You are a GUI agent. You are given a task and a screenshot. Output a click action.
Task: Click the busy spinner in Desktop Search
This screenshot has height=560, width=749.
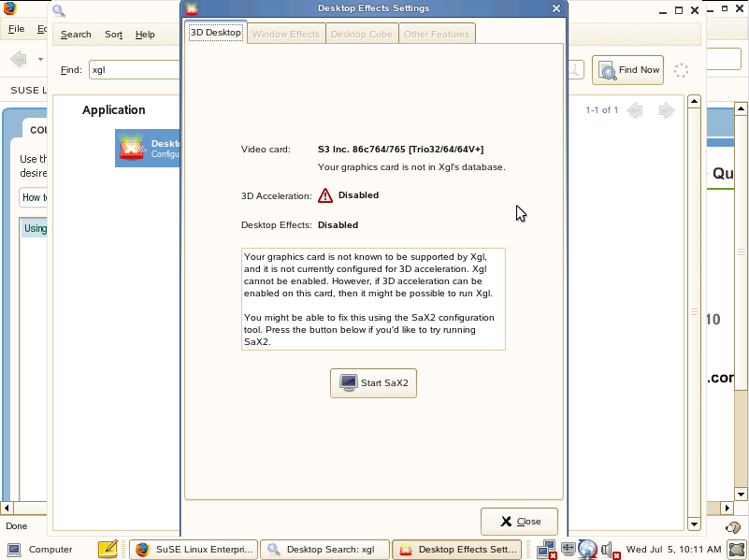point(681,71)
